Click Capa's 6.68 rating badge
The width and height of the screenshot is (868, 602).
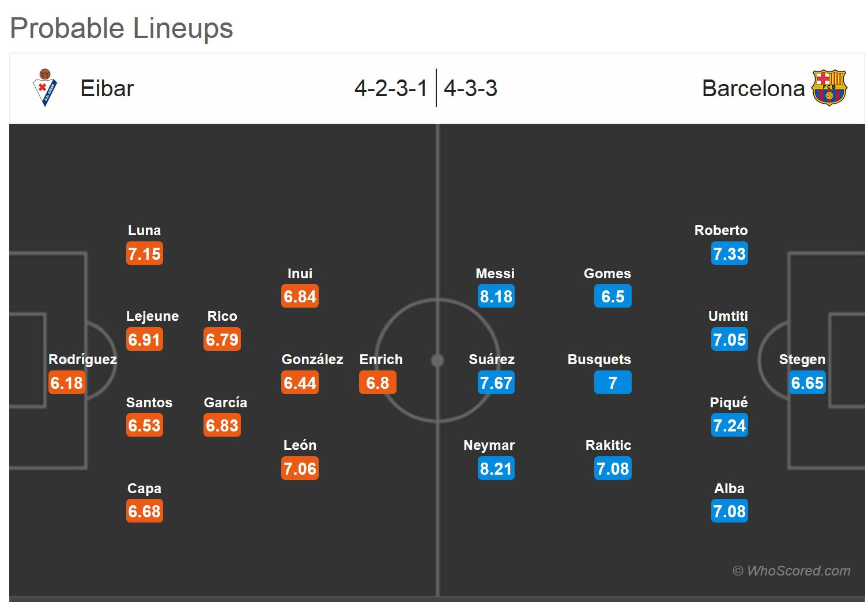pyautogui.click(x=145, y=512)
